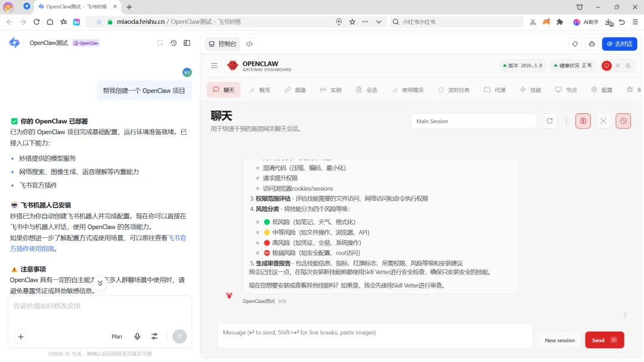Click the red Send button
644x362 pixels.
click(604, 340)
